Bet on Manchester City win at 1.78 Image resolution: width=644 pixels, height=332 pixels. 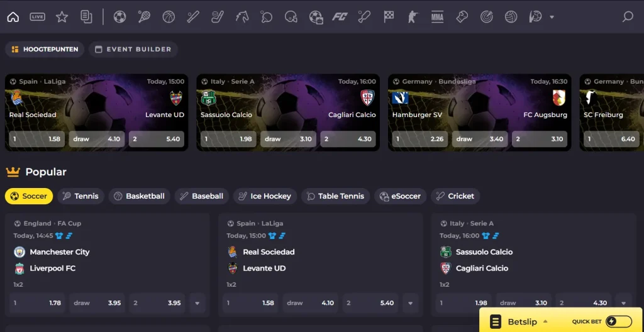(37, 303)
